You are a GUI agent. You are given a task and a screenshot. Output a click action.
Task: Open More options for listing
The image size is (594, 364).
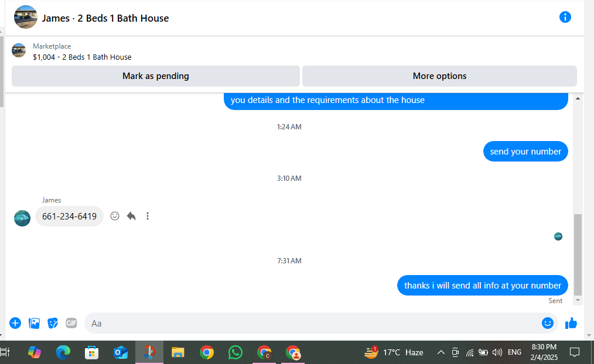(x=439, y=76)
